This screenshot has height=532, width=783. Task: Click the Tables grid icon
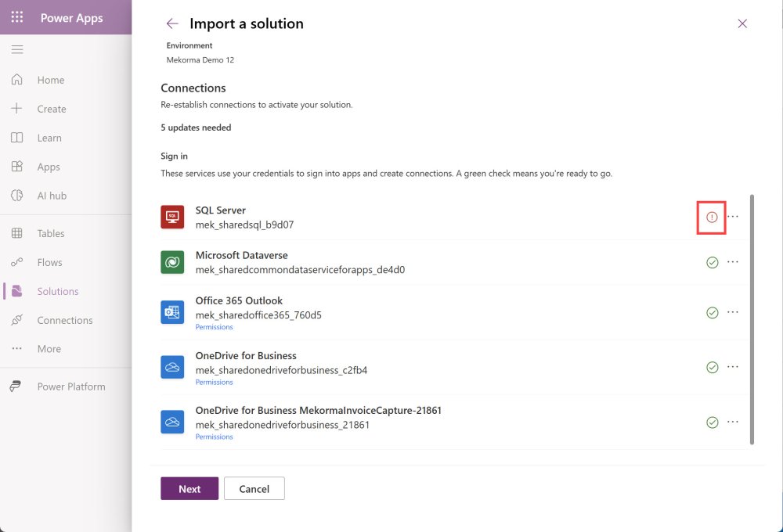[x=17, y=233]
